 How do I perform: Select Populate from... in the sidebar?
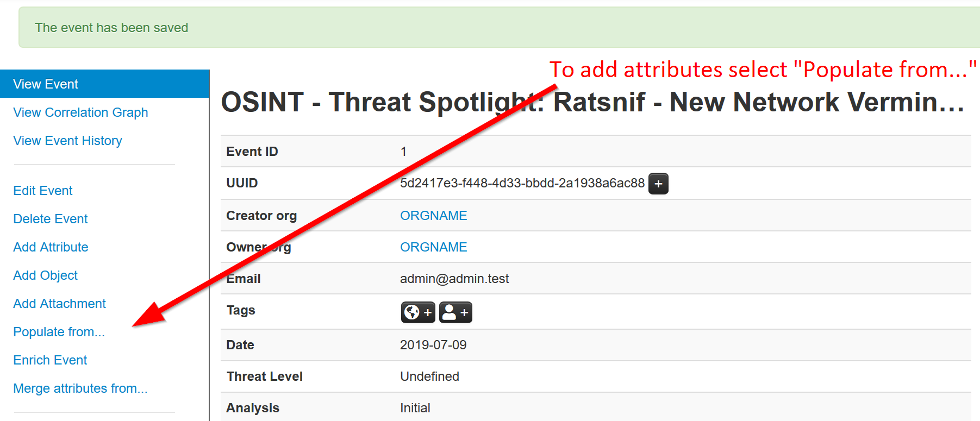(59, 332)
